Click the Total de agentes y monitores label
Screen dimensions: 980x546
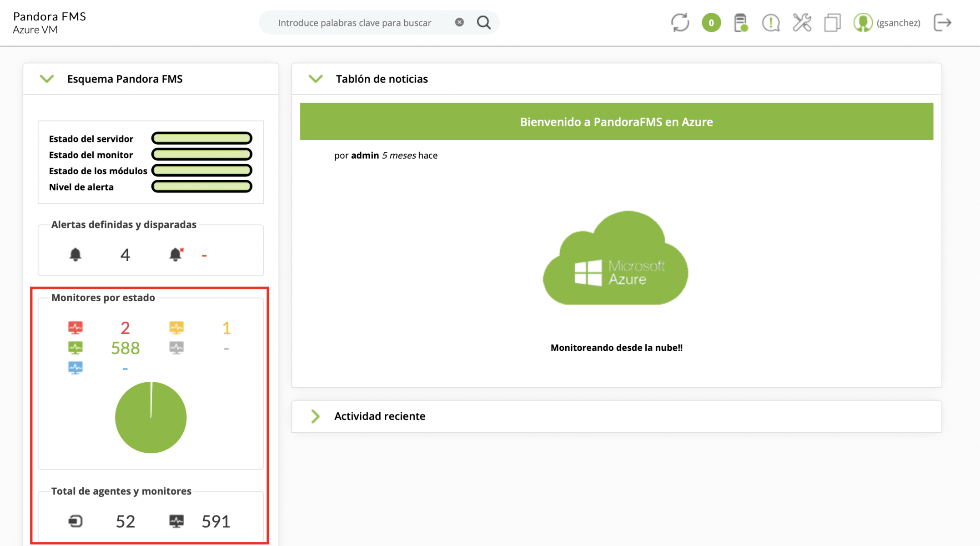point(121,491)
